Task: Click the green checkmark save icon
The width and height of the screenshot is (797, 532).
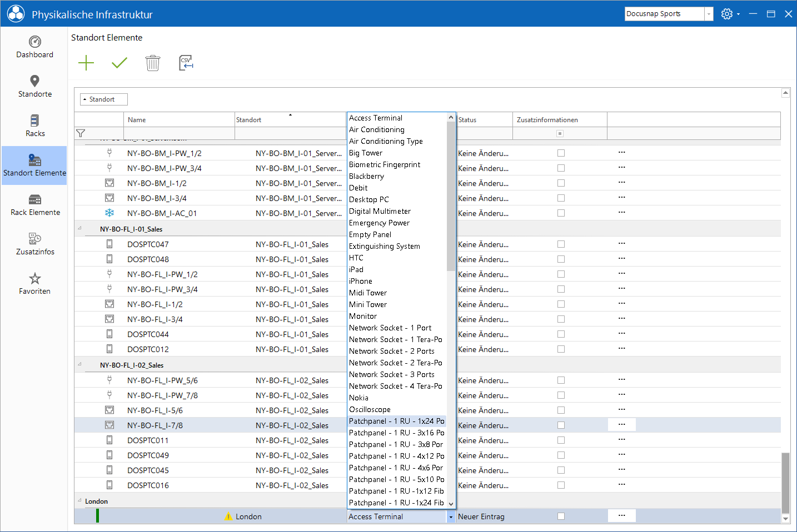Action: (x=119, y=63)
